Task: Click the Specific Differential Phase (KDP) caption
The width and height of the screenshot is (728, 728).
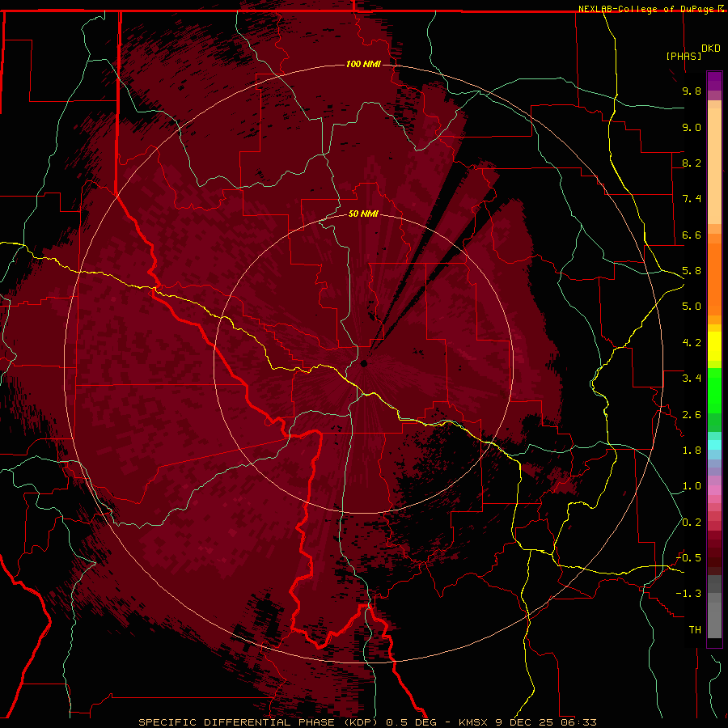Action: [x=260, y=722]
